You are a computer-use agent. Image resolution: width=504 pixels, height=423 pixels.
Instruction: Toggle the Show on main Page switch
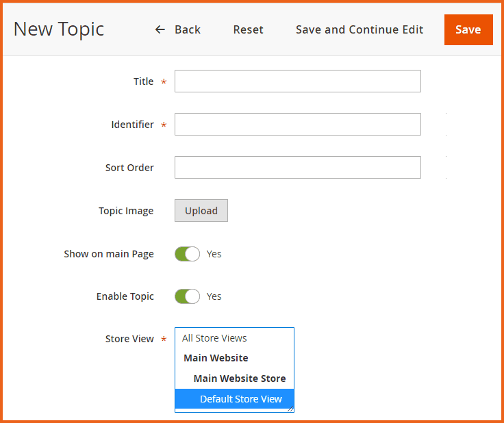(x=187, y=254)
